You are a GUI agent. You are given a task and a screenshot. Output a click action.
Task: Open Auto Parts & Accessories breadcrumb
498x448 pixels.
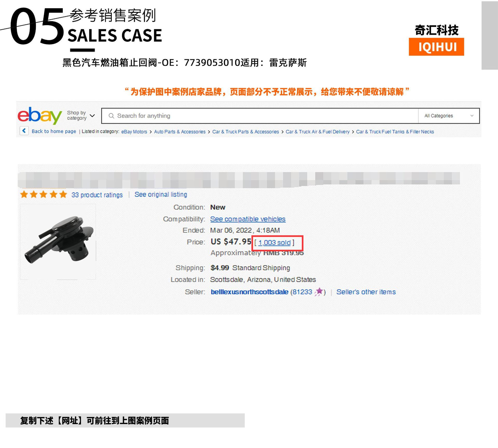point(180,132)
